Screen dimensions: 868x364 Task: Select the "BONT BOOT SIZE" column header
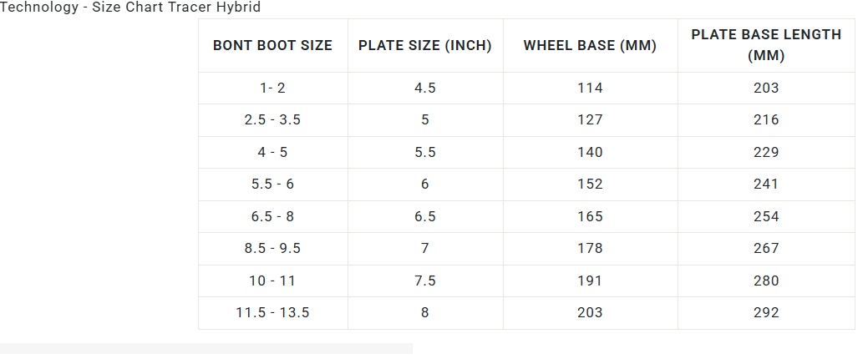point(272,45)
